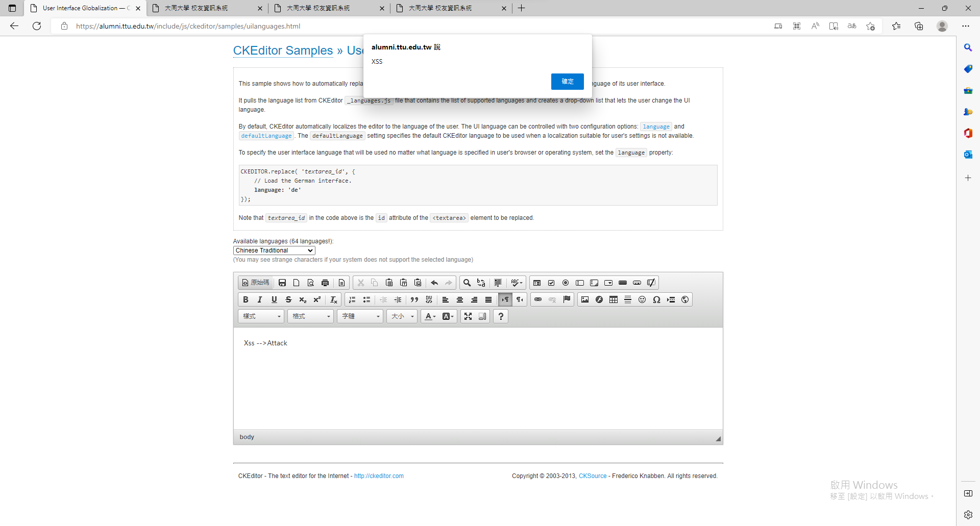Toggle Strikethrough formatting
The width and height of the screenshot is (980, 526).
(288, 299)
